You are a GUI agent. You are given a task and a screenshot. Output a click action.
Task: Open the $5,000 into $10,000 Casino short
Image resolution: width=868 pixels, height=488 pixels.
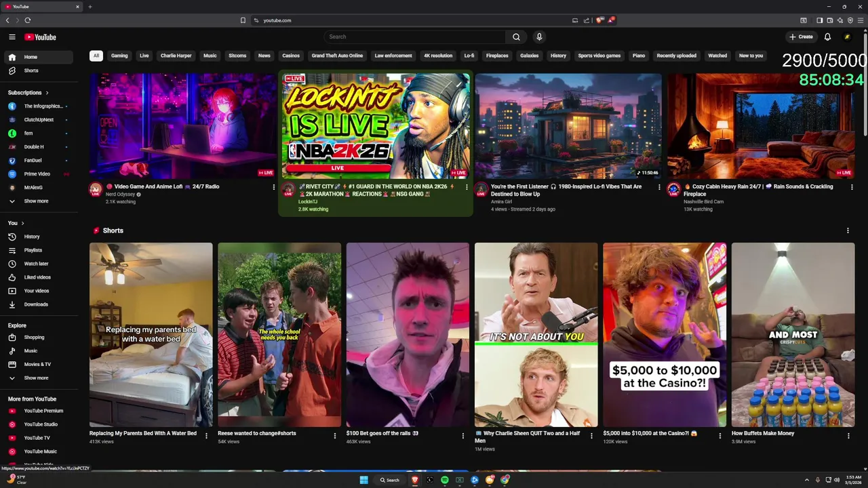click(x=665, y=335)
